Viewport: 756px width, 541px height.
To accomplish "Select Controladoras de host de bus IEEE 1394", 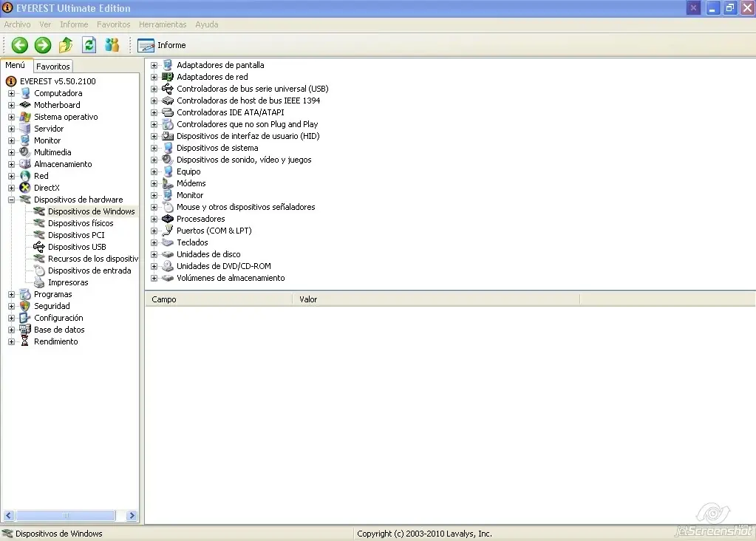I will 248,101.
